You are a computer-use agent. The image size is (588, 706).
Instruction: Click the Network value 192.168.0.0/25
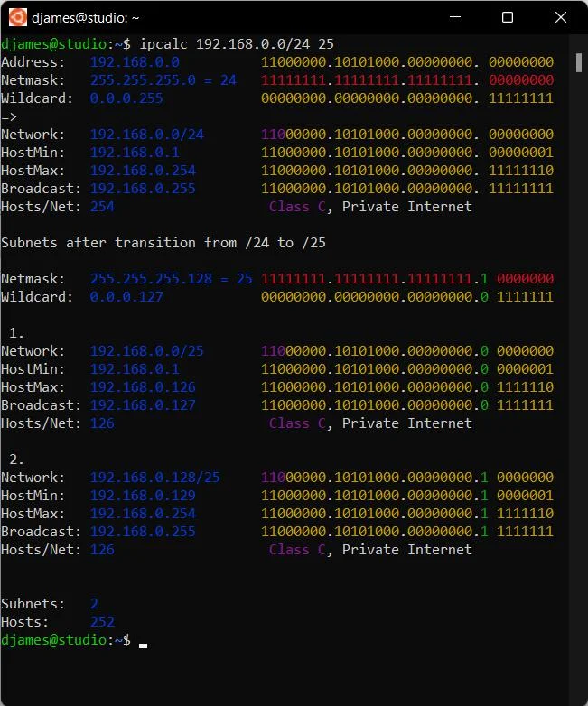pos(147,351)
